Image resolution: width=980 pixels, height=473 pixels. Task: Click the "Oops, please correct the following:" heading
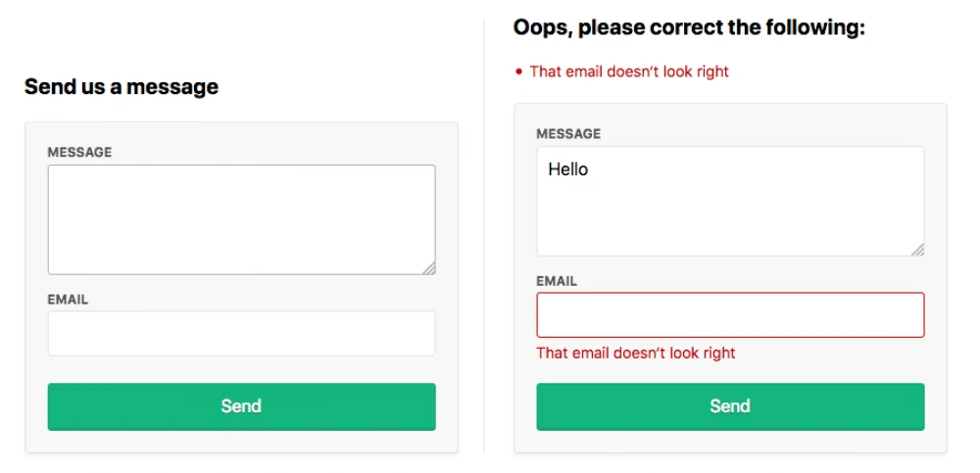(x=689, y=27)
